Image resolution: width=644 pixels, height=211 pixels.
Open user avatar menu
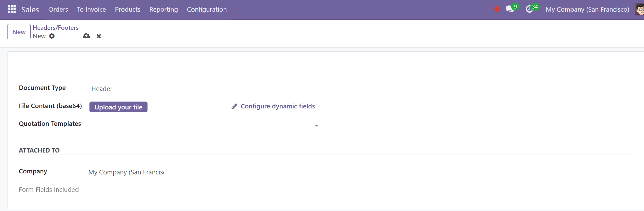640,9
